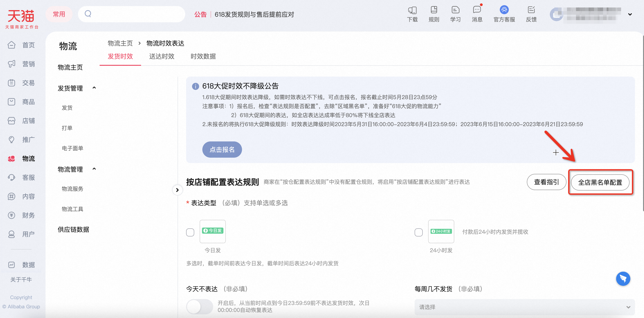Image resolution: width=644 pixels, height=318 pixels.
Task: Check the 今日发 checkbox
Action: tap(190, 232)
